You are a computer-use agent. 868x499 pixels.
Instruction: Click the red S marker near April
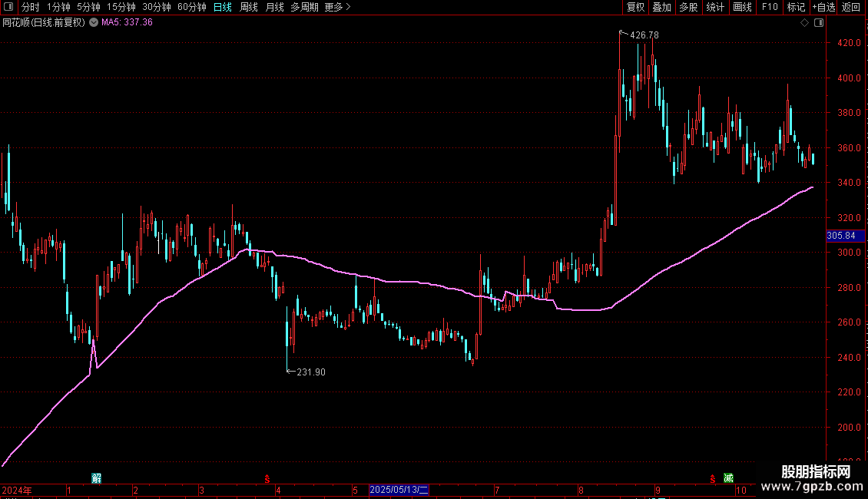click(x=267, y=478)
